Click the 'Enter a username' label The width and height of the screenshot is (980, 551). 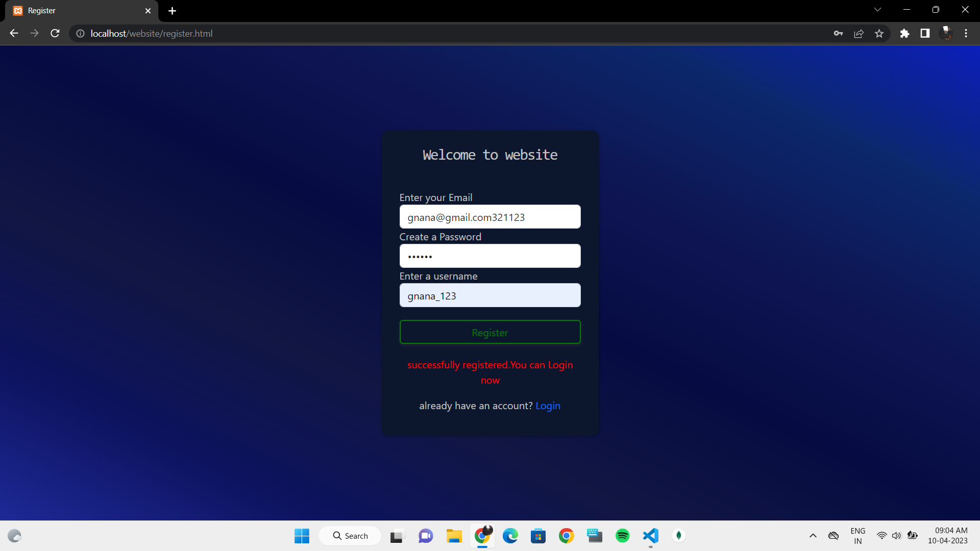[x=438, y=276]
